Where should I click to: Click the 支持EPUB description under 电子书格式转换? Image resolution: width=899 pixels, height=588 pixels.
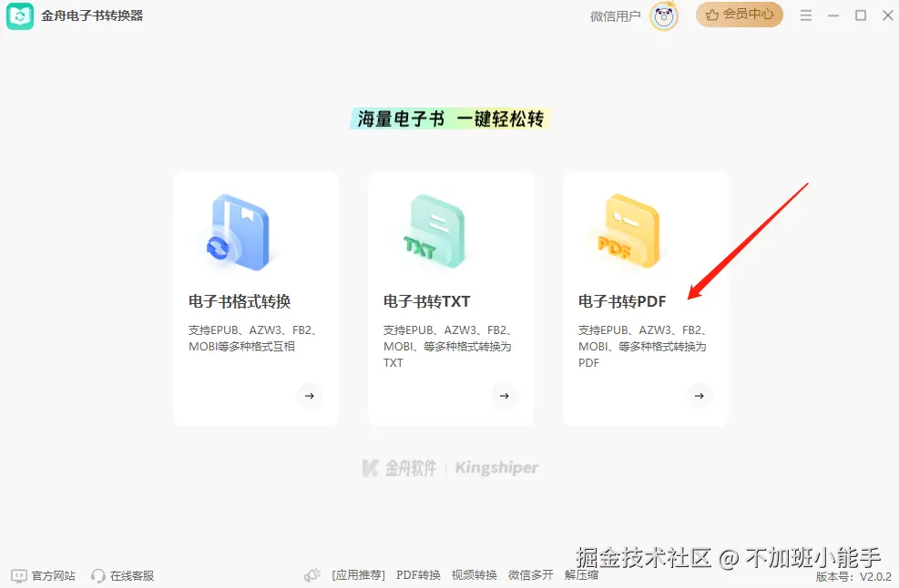tap(252, 338)
